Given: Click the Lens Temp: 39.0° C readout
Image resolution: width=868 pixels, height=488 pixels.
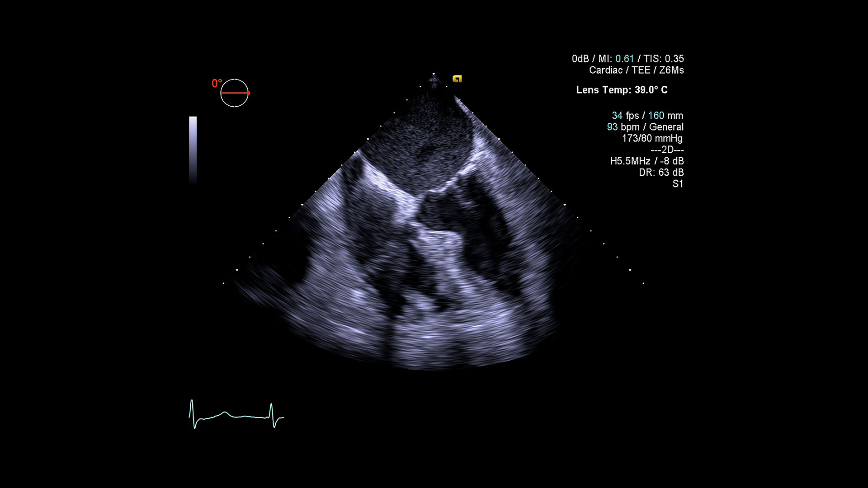Looking at the screenshot, I should coord(622,90).
